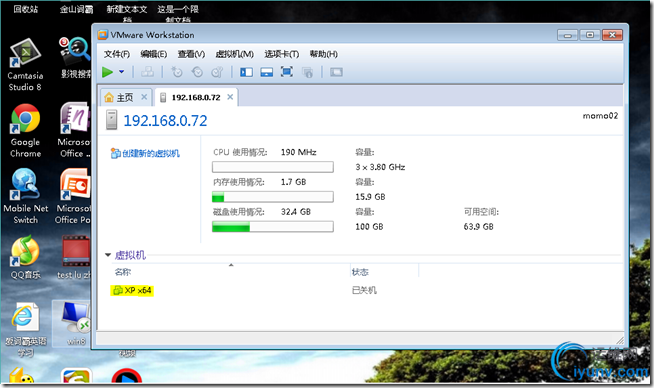
Task: Click the console view toolbar icon
Action: tap(336, 72)
